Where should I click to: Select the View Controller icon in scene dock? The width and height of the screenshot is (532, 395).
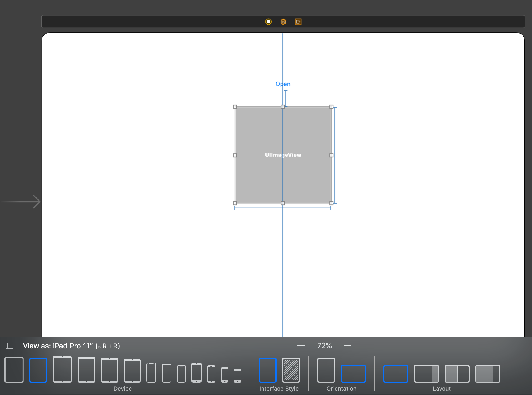pos(268,22)
